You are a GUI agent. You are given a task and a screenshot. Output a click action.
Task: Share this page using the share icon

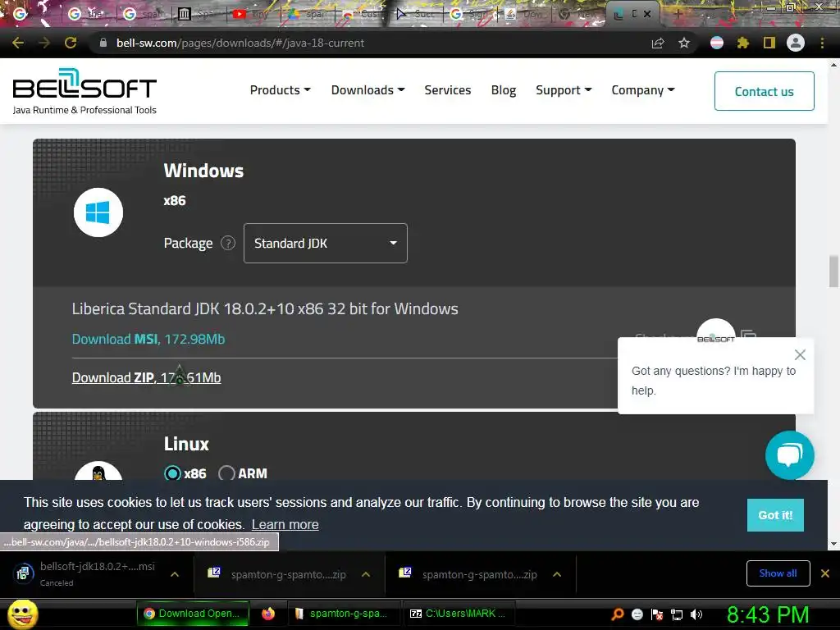coord(658,43)
